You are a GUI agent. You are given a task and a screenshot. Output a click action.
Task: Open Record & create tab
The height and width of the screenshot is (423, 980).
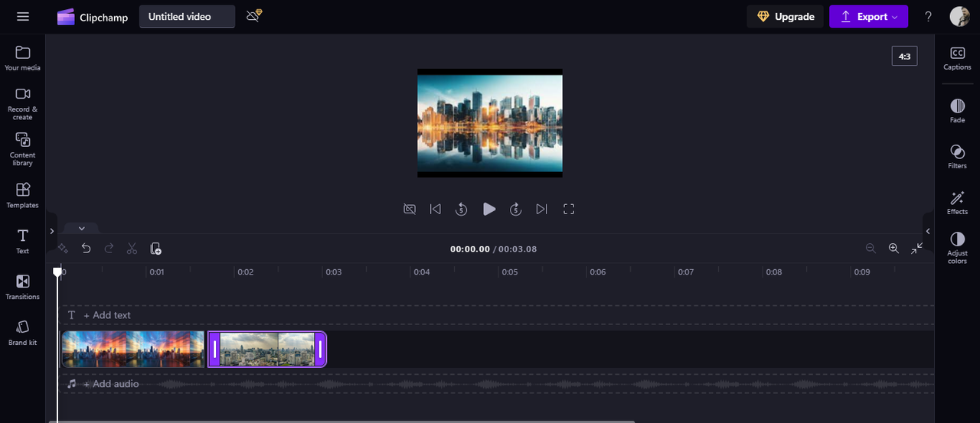coord(23,103)
